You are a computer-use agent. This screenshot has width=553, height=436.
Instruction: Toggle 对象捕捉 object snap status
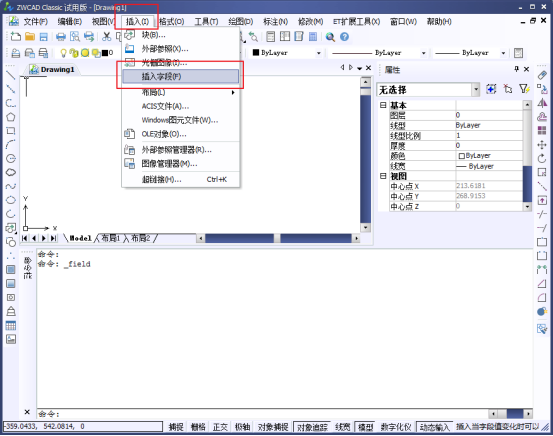(x=273, y=427)
